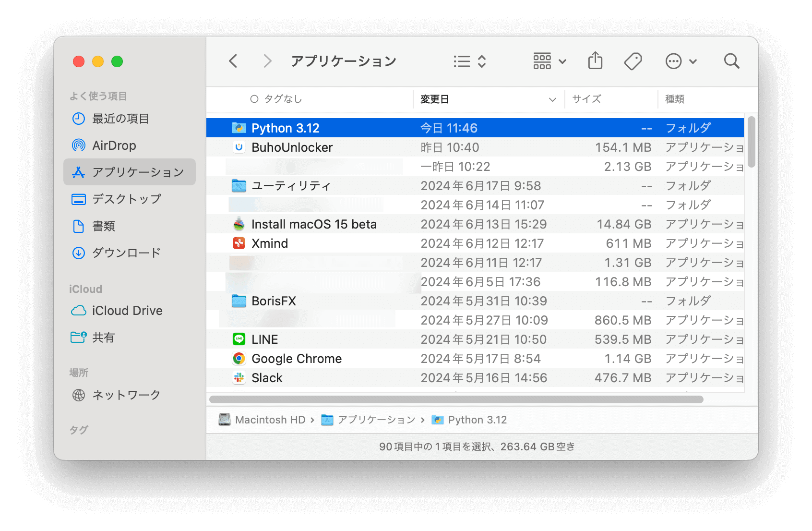Open the list view switcher
The width and height of the screenshot is (812, 531).
470,61
